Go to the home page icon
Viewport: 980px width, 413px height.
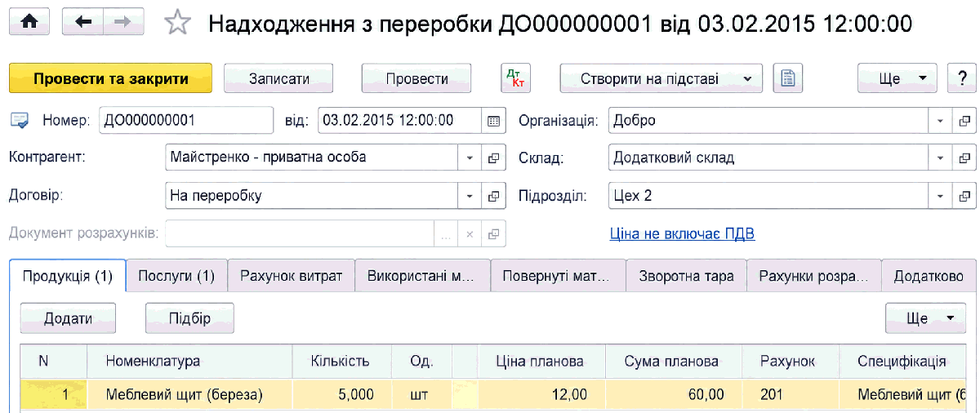(x=29, y=22)
